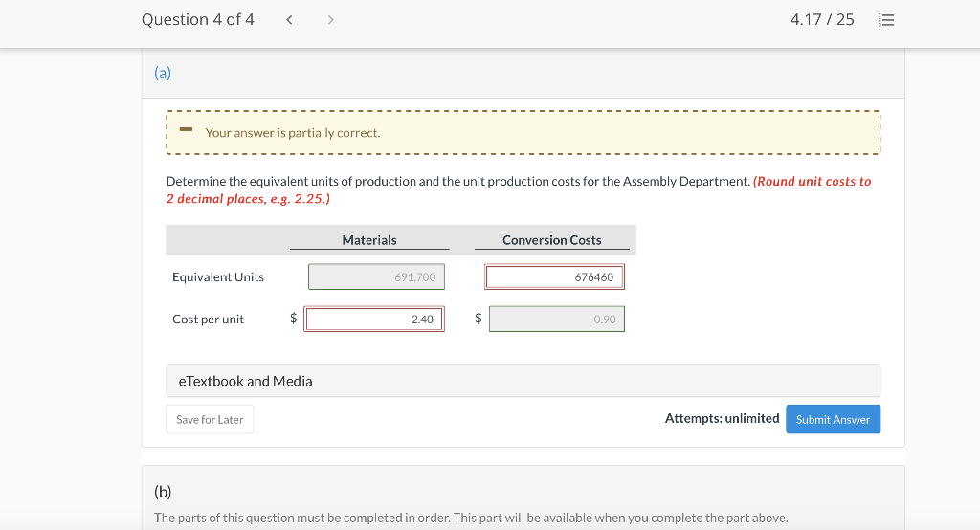Click the Attempts: unlimited text
Viewport: 980px width, 530px height.
[x=722, y=419]
